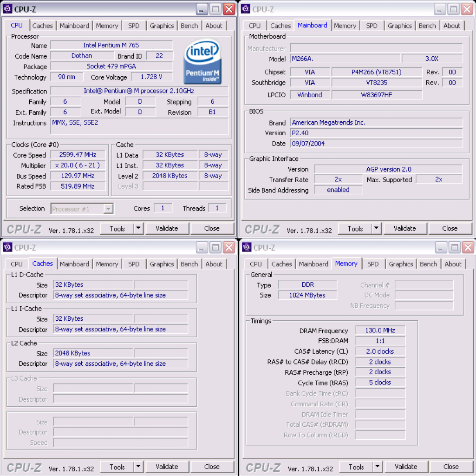Open the About tab in the Mainboard window
476x476 pixels.
[x=452, y=26]
